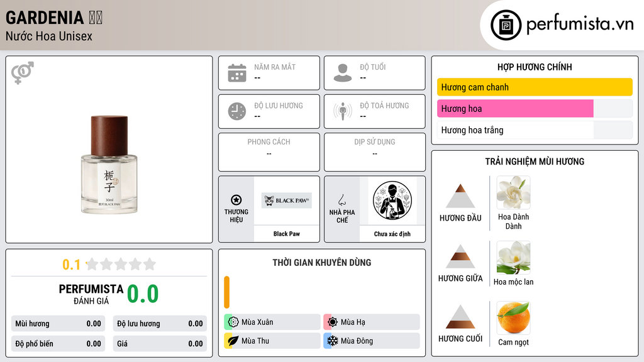Screen dimensions: 644x362
Task: Click the Mùa Xuân season label
Action: click(257, 322)
